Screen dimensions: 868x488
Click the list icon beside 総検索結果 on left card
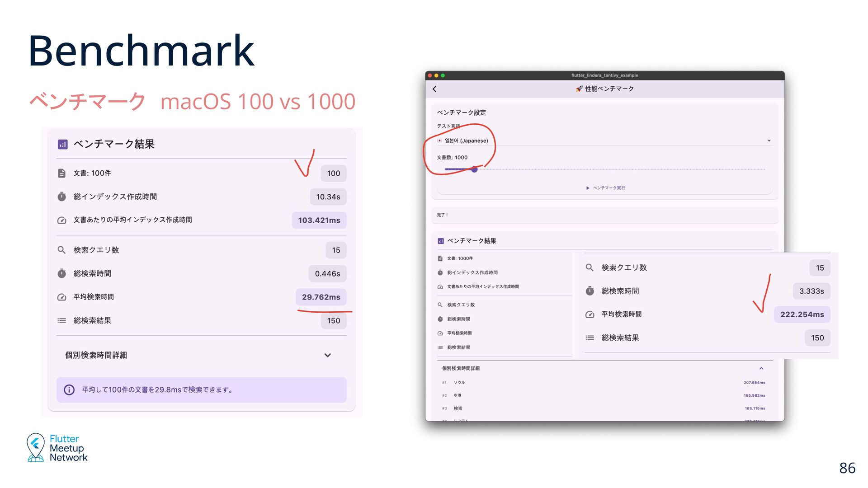click(x=62, y=321)
